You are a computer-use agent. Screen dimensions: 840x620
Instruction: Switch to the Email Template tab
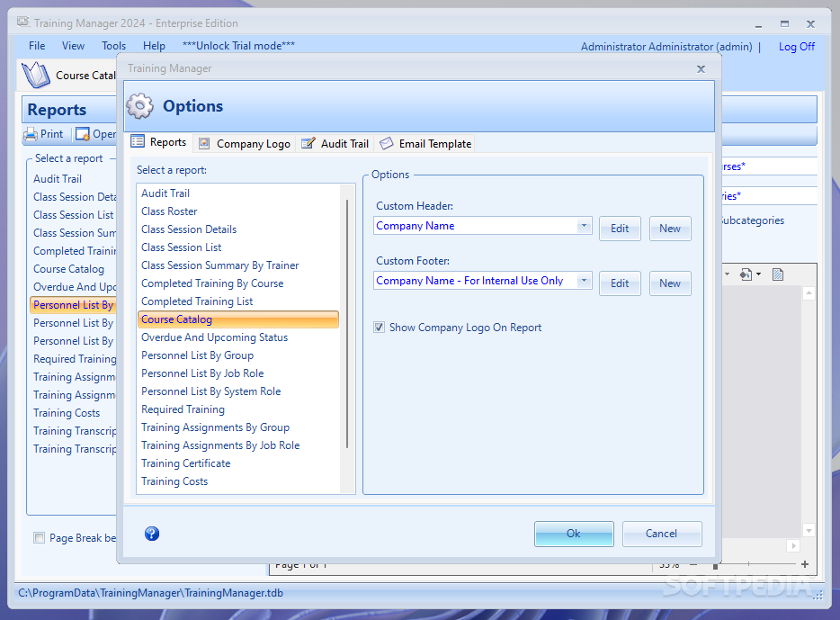(x=425, y=144)
